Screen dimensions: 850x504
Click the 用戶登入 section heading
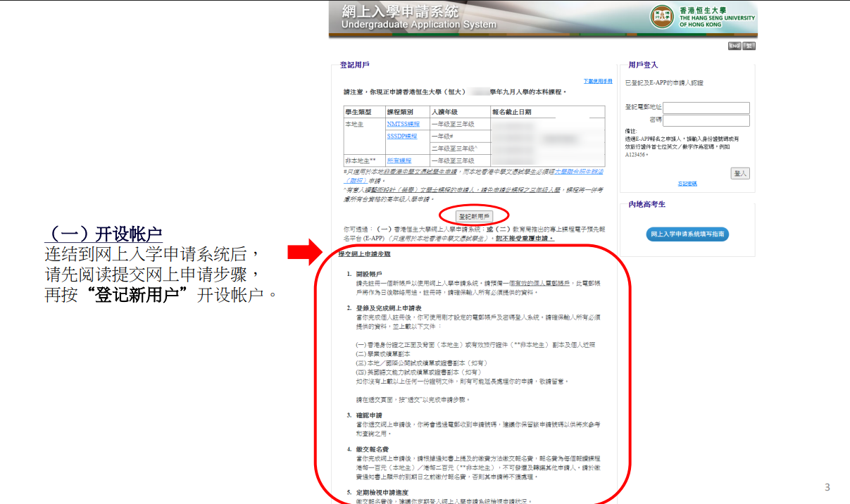(642, 65)
